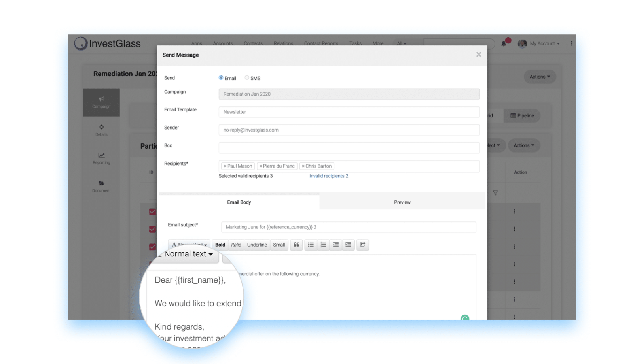This screenshot has width=633, height=364.
Task: Click the Email subject field
Action: (349, 227)
